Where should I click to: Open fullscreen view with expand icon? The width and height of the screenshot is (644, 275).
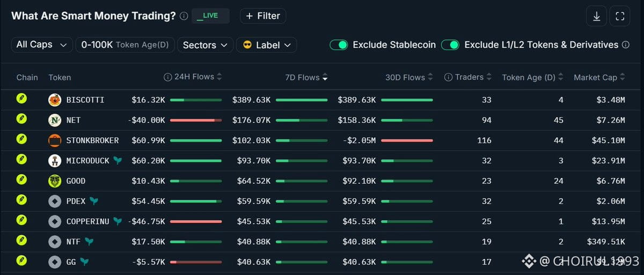pyautogui.click(x=620, y=16)
